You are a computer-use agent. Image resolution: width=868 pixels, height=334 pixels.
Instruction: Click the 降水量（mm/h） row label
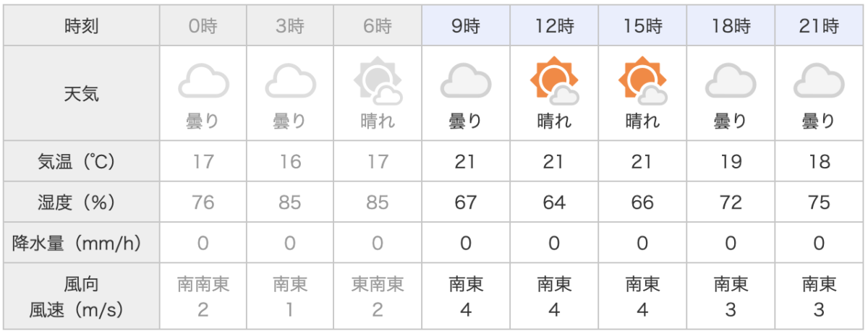click(x=81, y=244)
